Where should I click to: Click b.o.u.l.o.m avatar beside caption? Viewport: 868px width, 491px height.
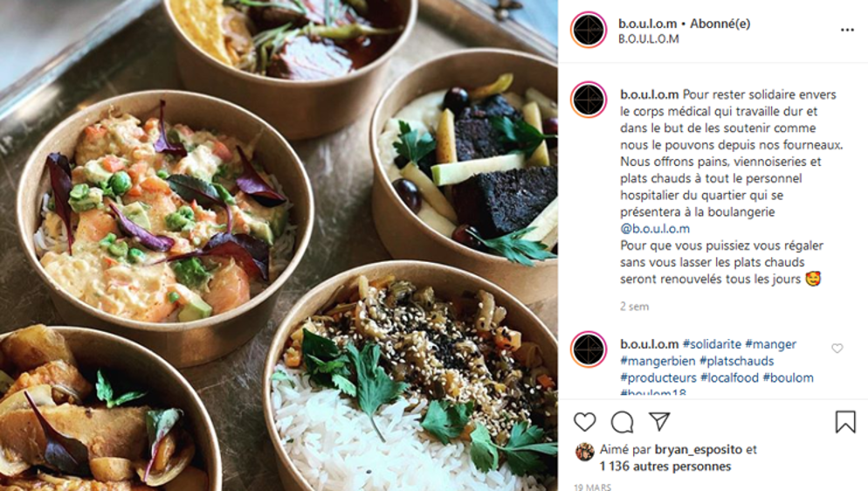tap(589, 100)
